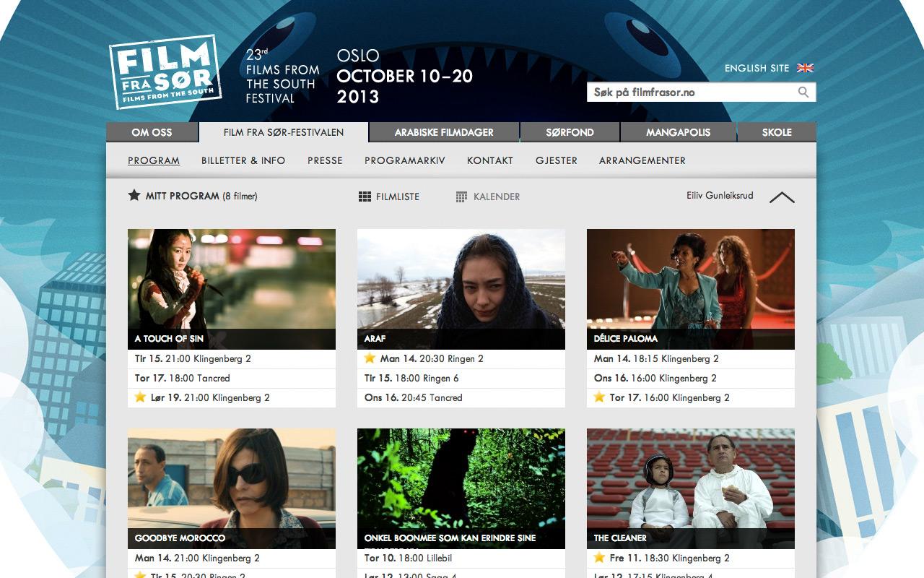
Task: Open the Om Oss tab
Action: [152, 132]
